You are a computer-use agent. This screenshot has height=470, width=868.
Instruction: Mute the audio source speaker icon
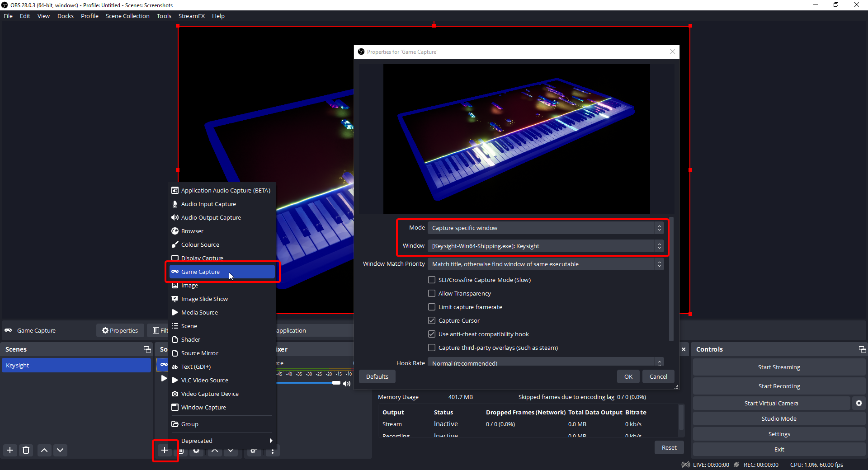[x=347, y=384]
